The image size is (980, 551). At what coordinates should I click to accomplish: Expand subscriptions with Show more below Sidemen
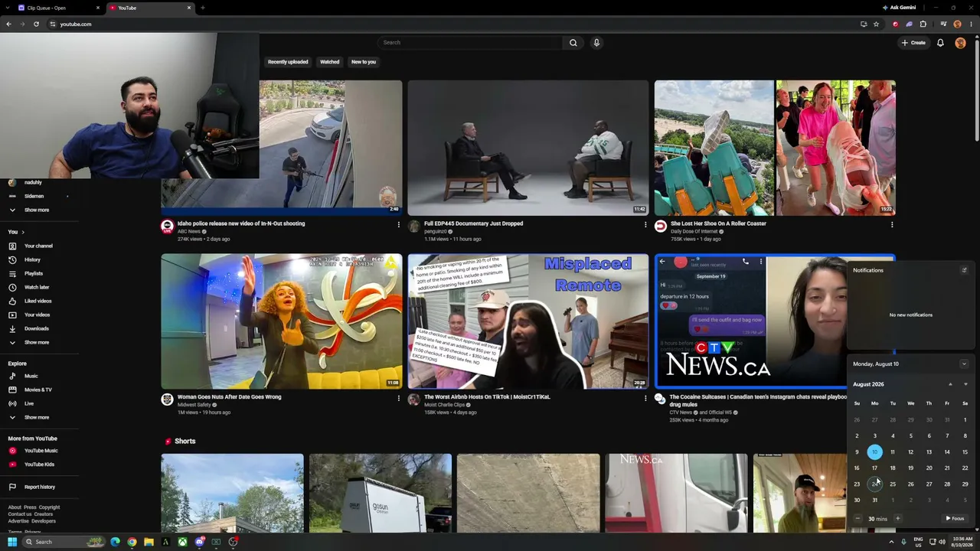36,210
